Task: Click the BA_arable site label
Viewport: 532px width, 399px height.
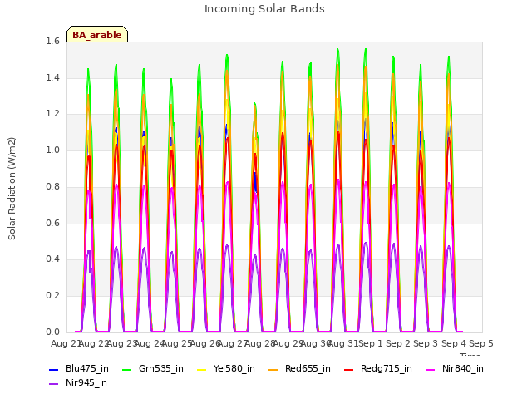Action: (x=97, y=35)
